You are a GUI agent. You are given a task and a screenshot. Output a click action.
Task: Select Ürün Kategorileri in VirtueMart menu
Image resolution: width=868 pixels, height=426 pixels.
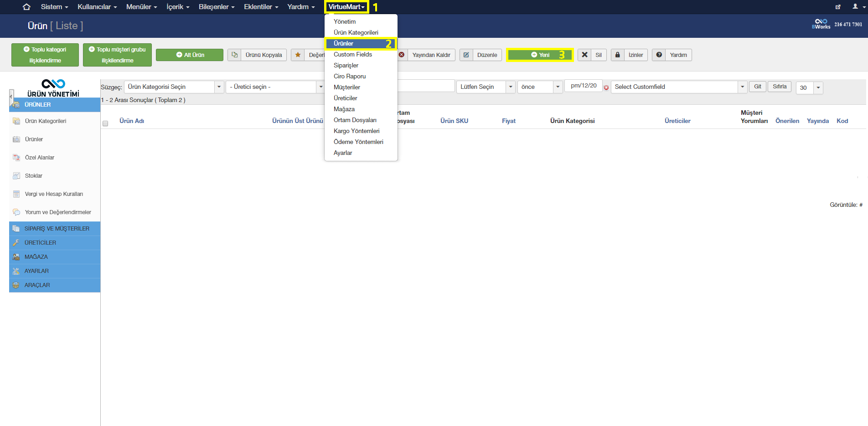point(356,32)
